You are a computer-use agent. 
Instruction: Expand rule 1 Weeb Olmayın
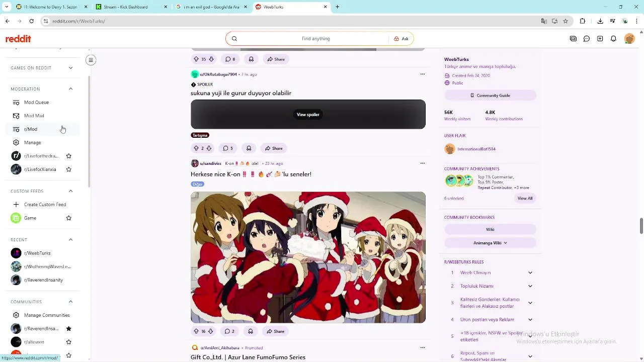(530, 273)
